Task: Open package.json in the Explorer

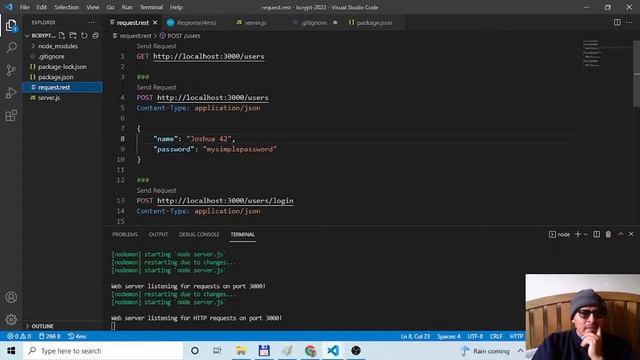Action: pyautogui.click(x=56, y=77)
